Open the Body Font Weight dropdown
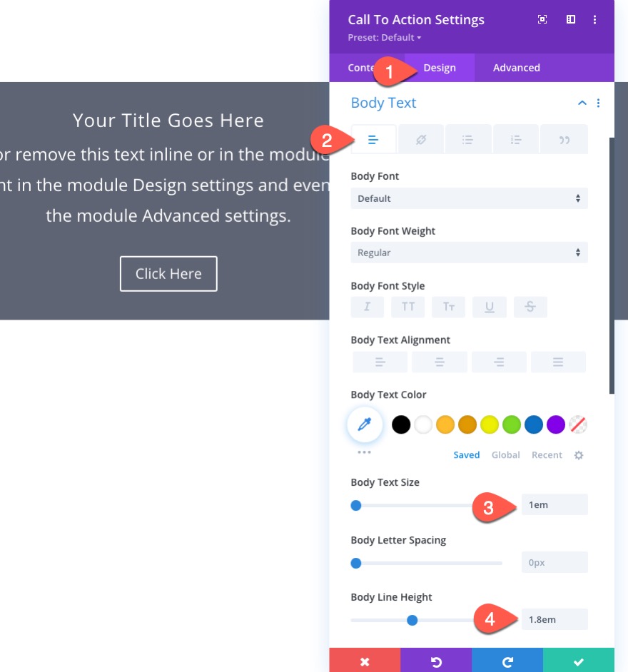This screenshot has width=628, height=672. tap(469, 253)
